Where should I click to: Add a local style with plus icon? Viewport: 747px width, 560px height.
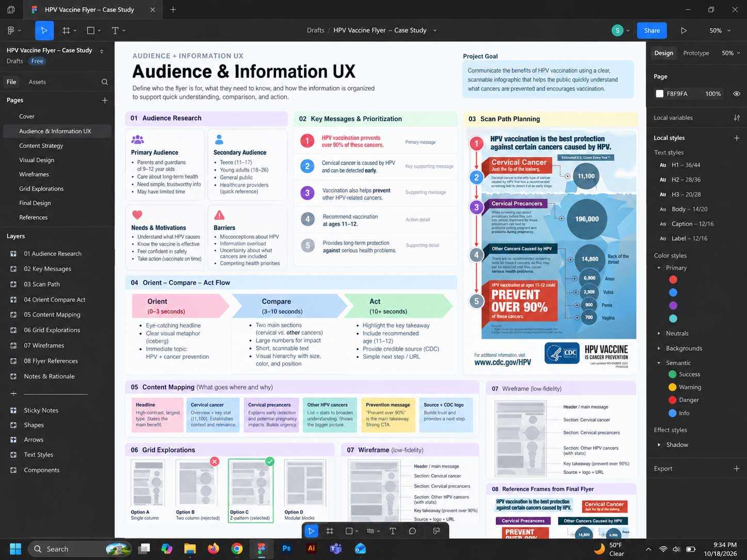click(737, 138)
